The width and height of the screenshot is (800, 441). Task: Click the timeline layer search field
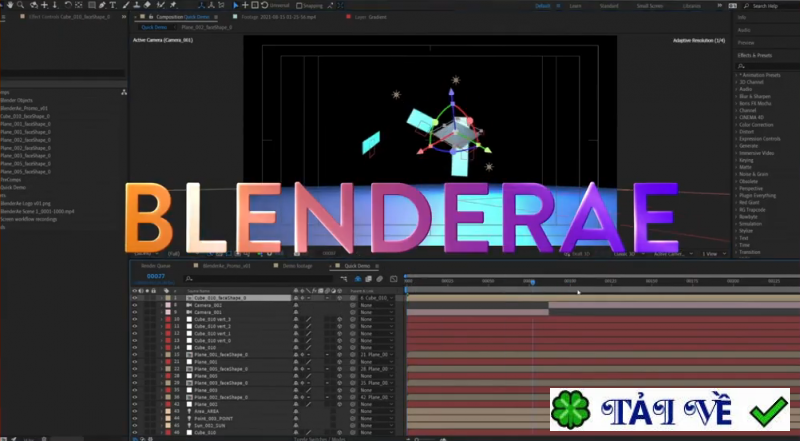point(258,279)
